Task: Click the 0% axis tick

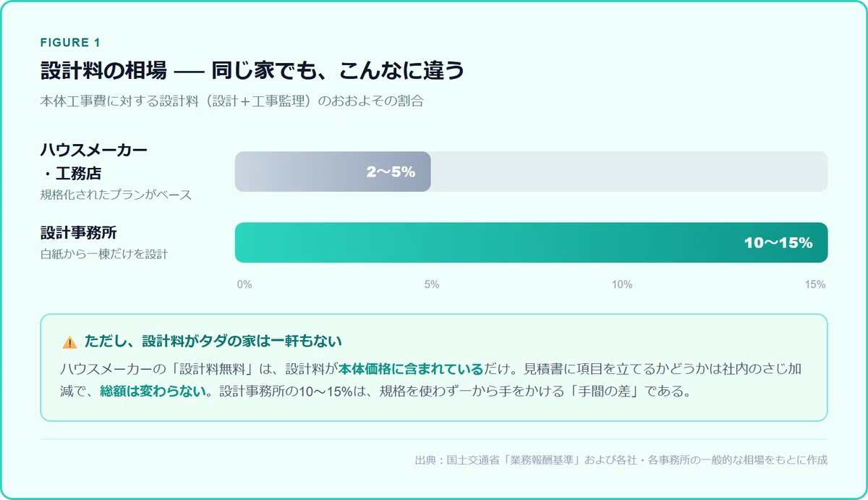Action: 244,284
